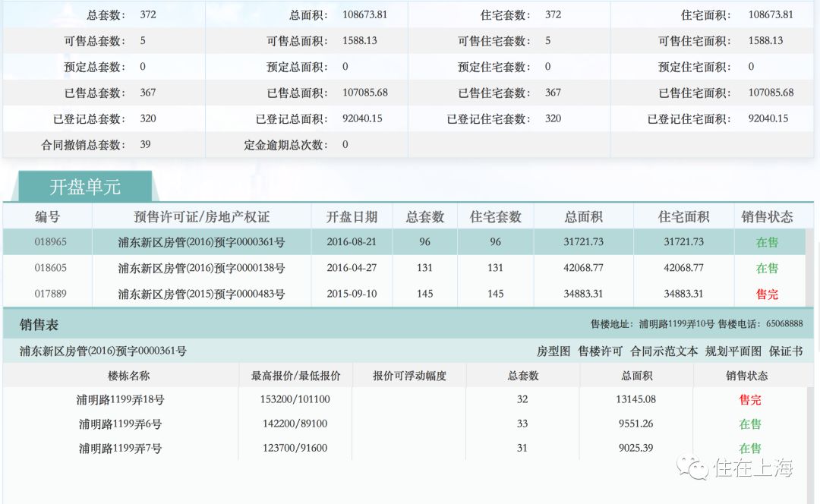Screen dimensions: 820x504
Task: Select row number 018965
Action: click(50, 242)
